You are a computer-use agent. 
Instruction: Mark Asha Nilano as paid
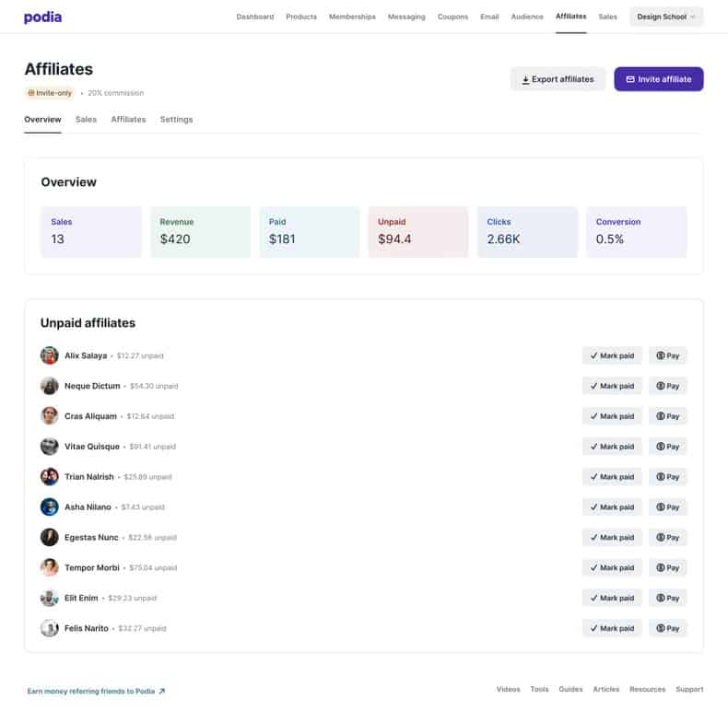tap(612, 507)
